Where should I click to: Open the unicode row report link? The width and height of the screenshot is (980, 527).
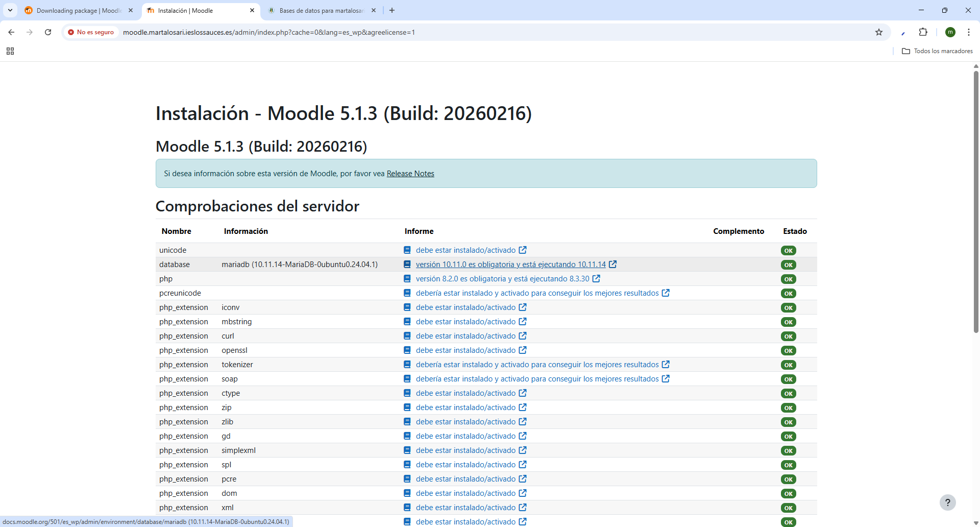click(465, 250)
